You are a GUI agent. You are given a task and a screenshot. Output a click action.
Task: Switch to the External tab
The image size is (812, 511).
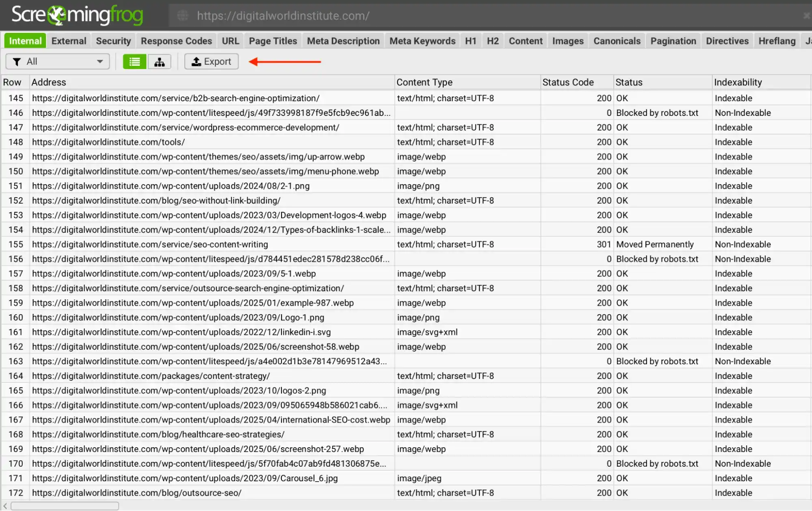click(68, 40)
